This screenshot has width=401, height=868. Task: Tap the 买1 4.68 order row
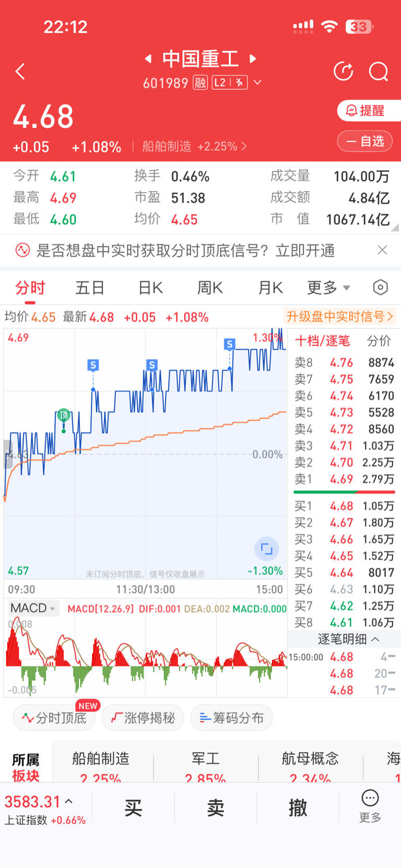344,506
